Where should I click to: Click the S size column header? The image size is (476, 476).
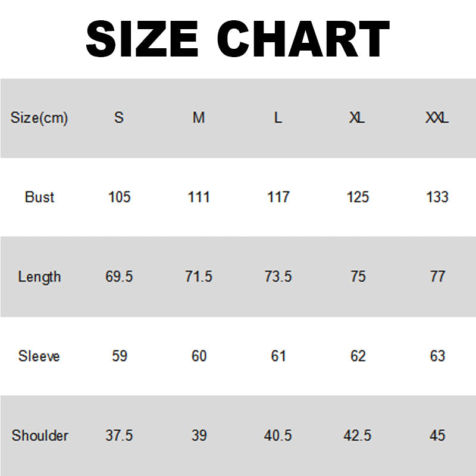pyautogui.click(x=119, y=118)
